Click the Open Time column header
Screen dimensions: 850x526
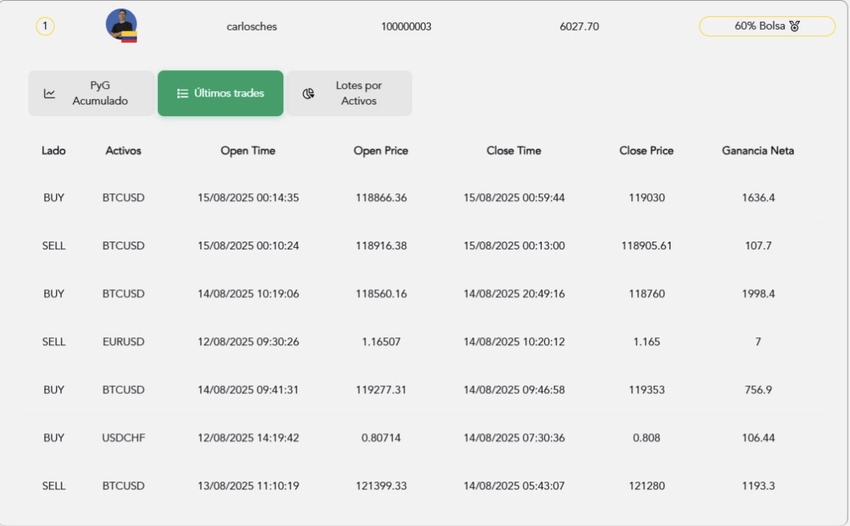pos(248,151)
